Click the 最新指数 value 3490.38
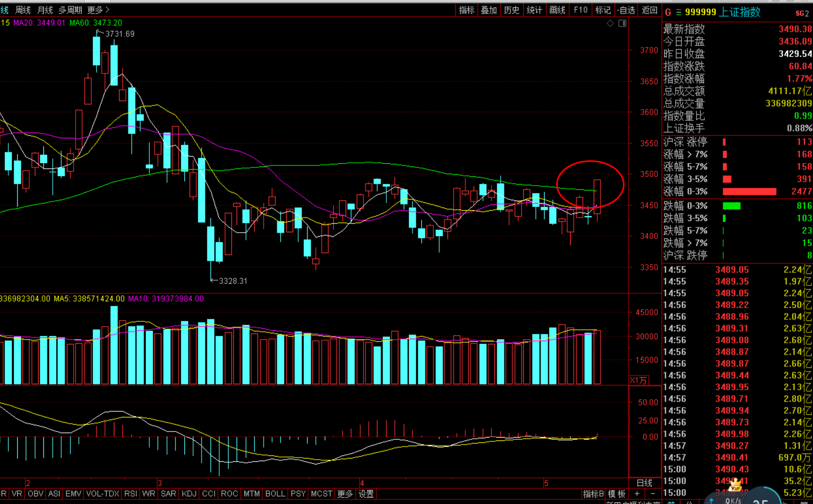813x504 pixels. click(795, 29)
